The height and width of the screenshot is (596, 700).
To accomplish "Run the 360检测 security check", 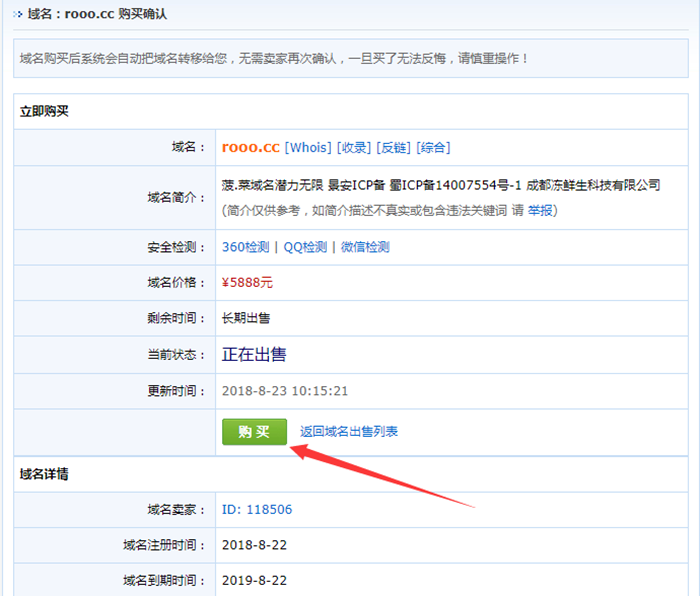I will [x=246, y=247].
